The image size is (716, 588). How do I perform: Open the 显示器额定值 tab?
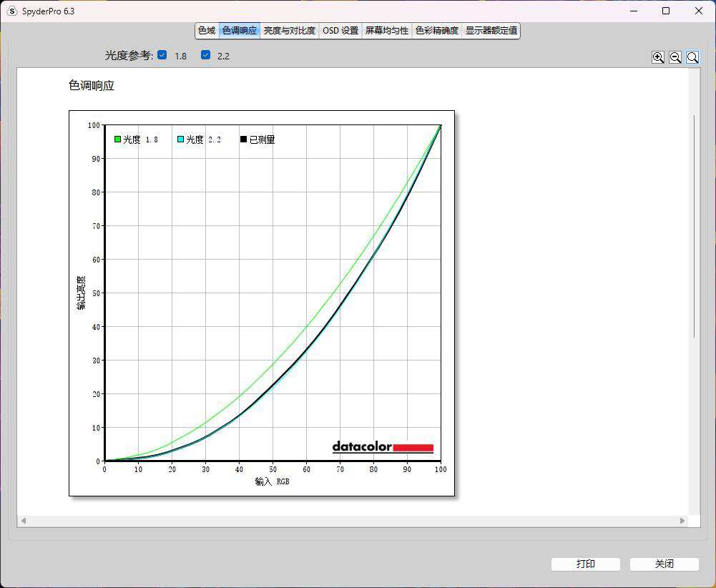[x=491, y=31]
